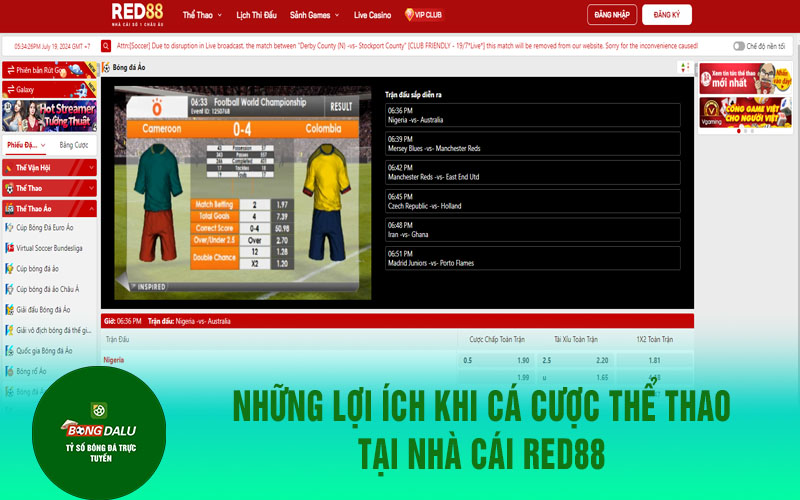Click the RESULT tab in the video
Screen dimensions: 800x500
[341, 107]
